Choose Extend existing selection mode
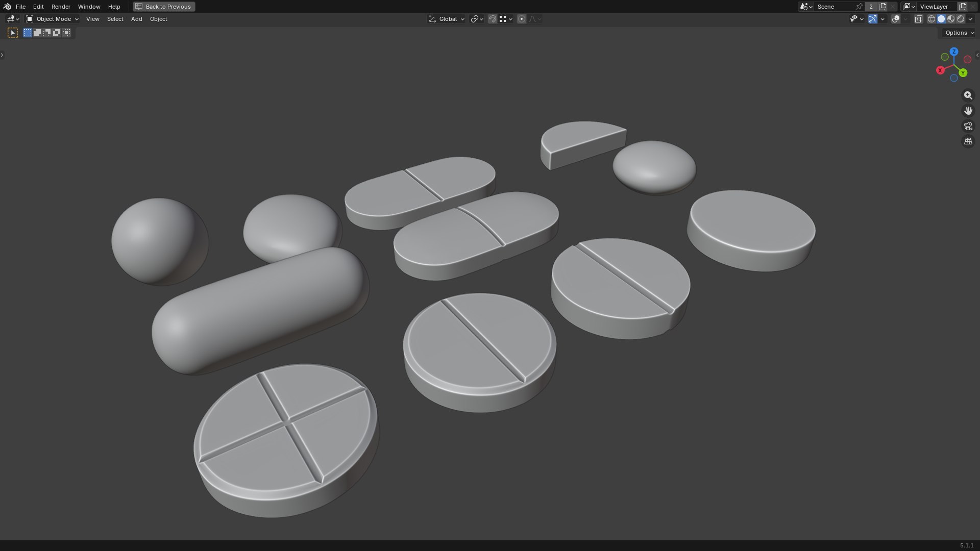980x551 pixels. pyautogui.click(x=37, y=33)
